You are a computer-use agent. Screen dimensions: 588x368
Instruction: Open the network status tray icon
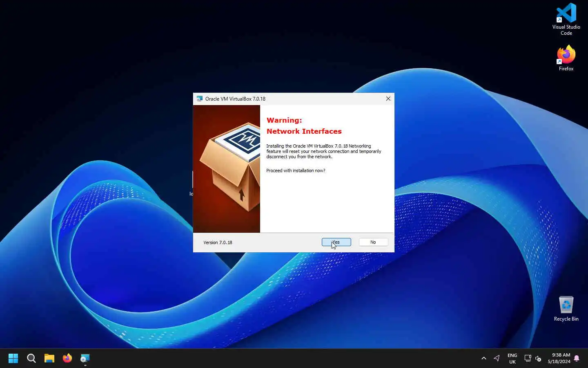point(528,358)
